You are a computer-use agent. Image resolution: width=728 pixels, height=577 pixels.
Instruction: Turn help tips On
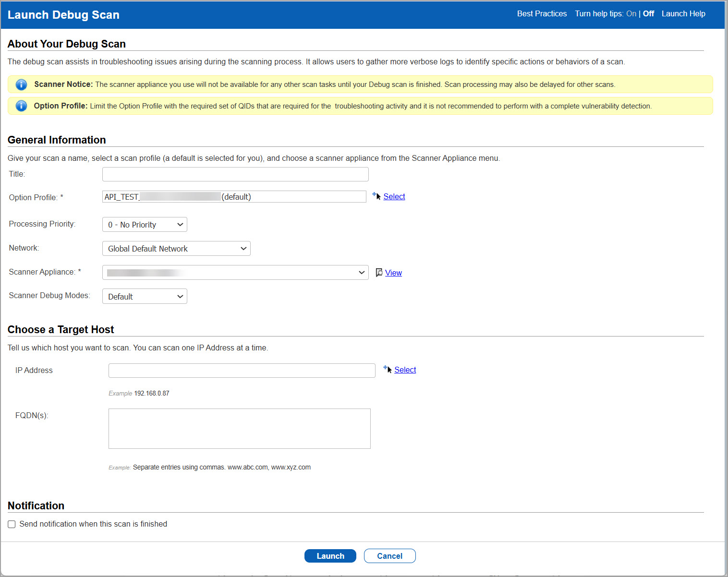(x=631, y=14)
